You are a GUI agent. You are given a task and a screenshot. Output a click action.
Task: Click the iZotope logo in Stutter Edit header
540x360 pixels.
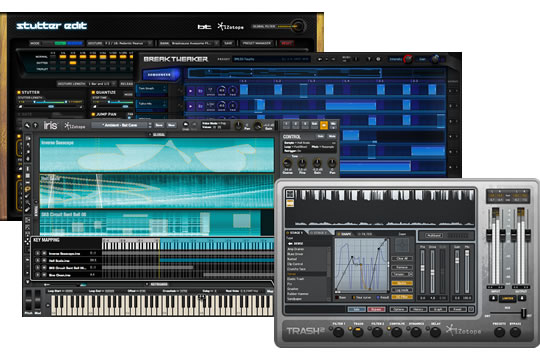point(230,26)
